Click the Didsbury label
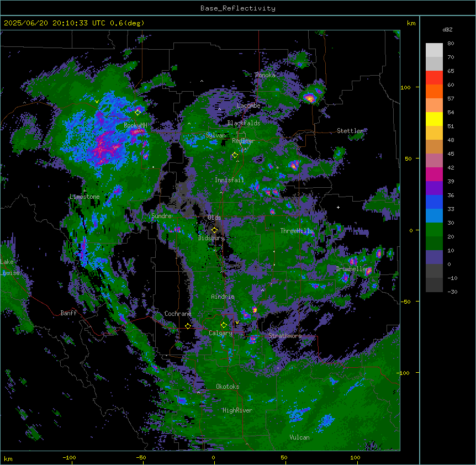This screenshot has width=476, height=465. pos(211,238)
